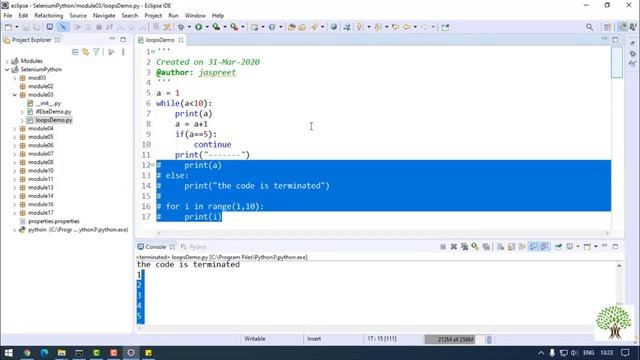Screen dimensions: 640x360
Task: Open the Navigate menu
Action: click(x=104, y=16)
